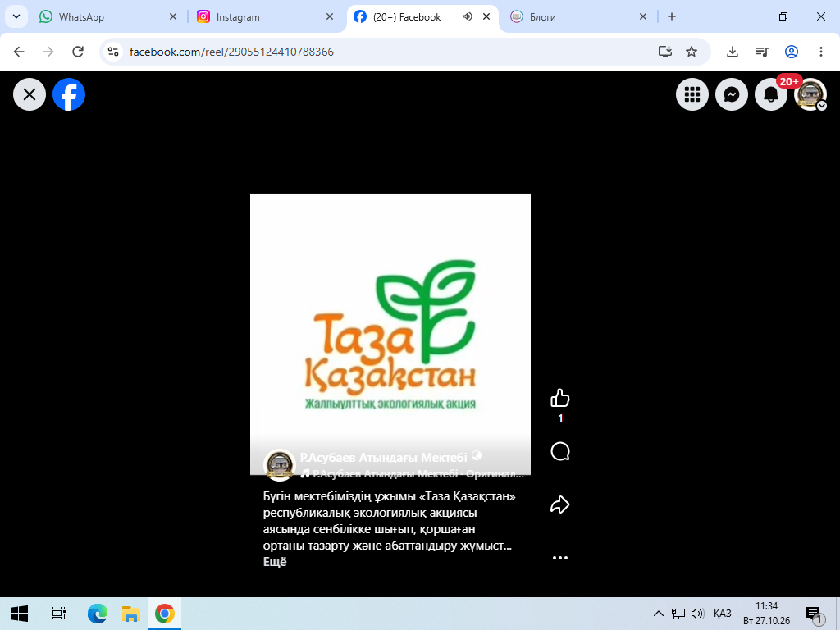The height and width of the screenshot is (630, 840).
Task: Close the WhatsApp tab
Action: pos(173,16)
